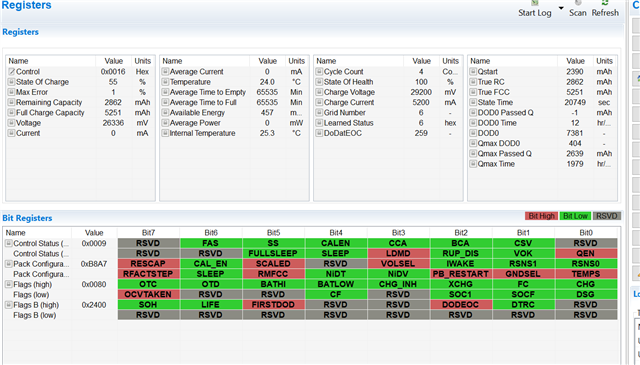The height and width of the screenshot is (365, 640).
Task: Click the icon beside Cycle Count
Action: [x=319, y=71]
